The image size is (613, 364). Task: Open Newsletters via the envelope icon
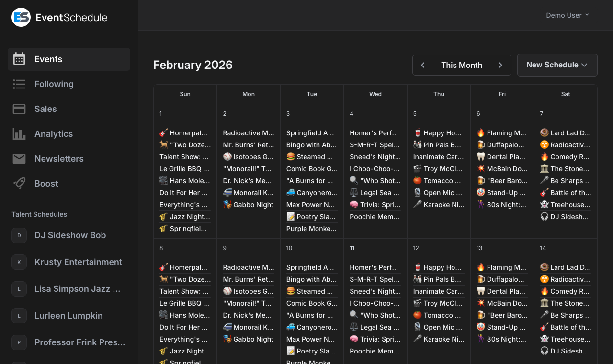pyautogui.click(x=19, y=158)
